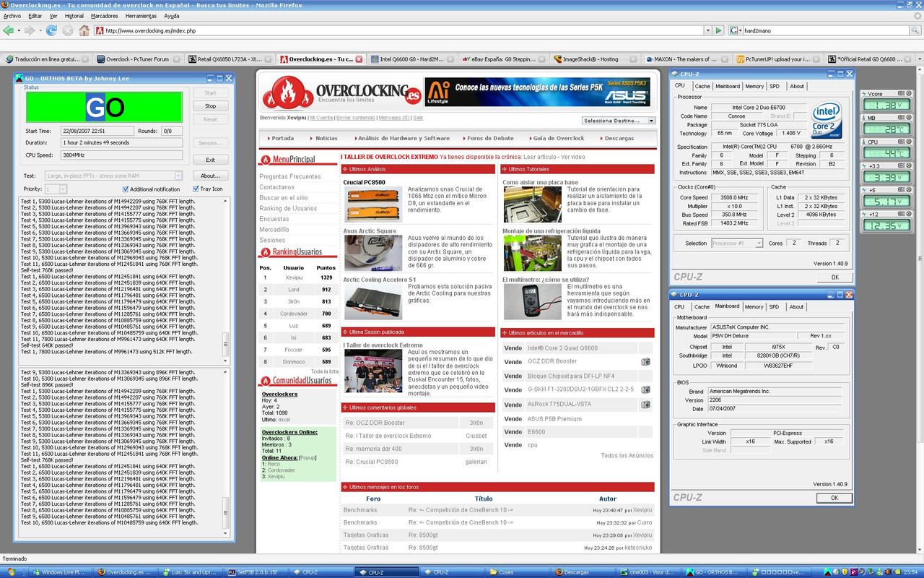This screenshot has width=924, height=578.
Task: Click the green Go arrow beside address bar
Action: coord(719,30)
